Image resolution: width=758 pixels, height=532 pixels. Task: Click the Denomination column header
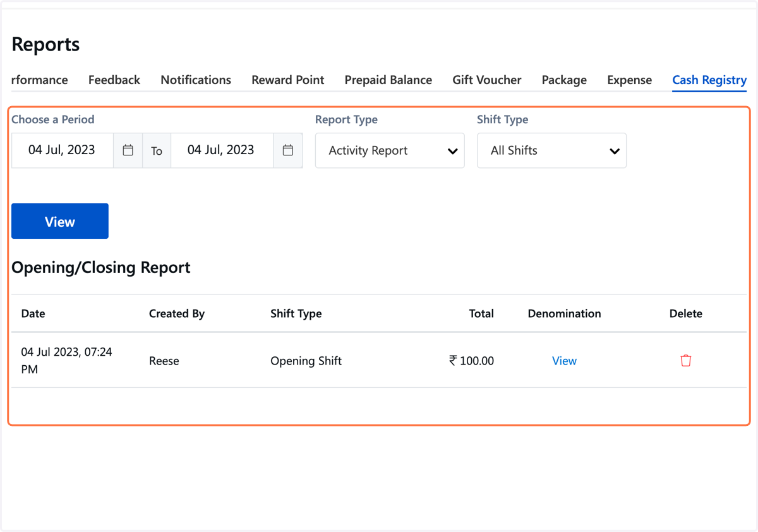point(565,313)
